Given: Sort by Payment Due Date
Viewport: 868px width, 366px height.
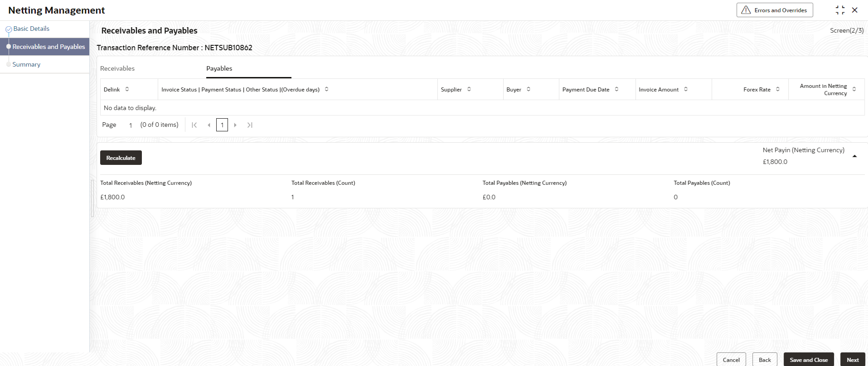Looking at the screenshot, I should [x=616, y=89].
